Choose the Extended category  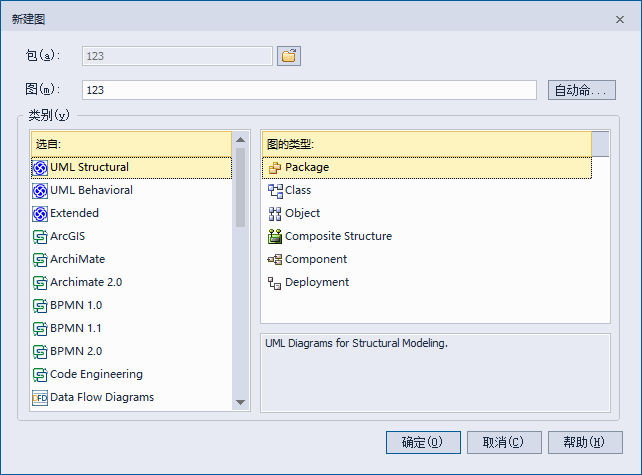pos(74,213)
